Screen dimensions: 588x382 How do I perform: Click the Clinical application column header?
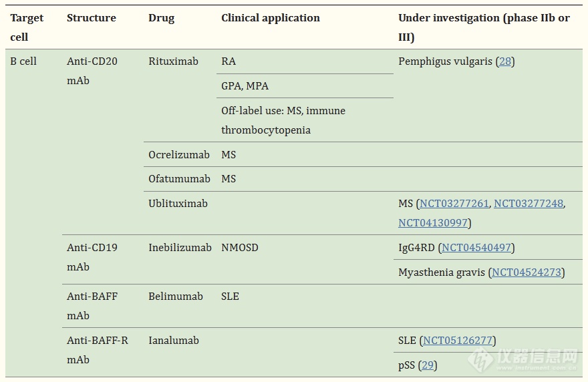pos(271,18)
